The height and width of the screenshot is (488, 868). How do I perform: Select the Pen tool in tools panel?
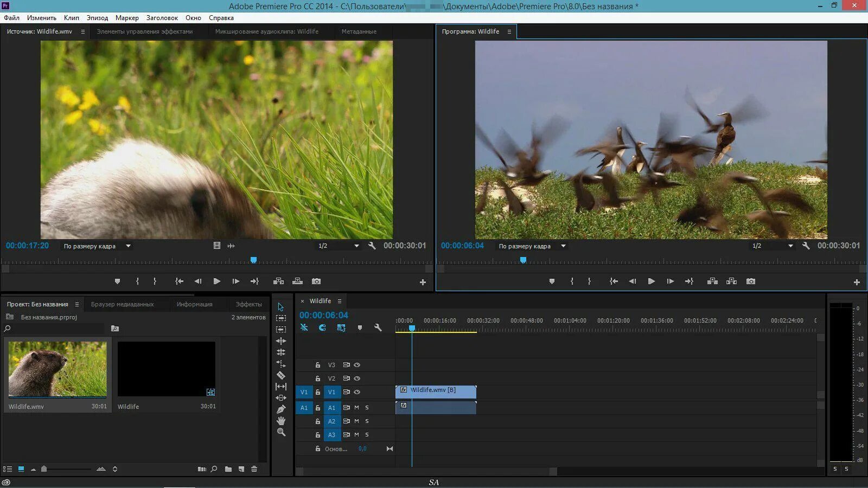point(281,409)
